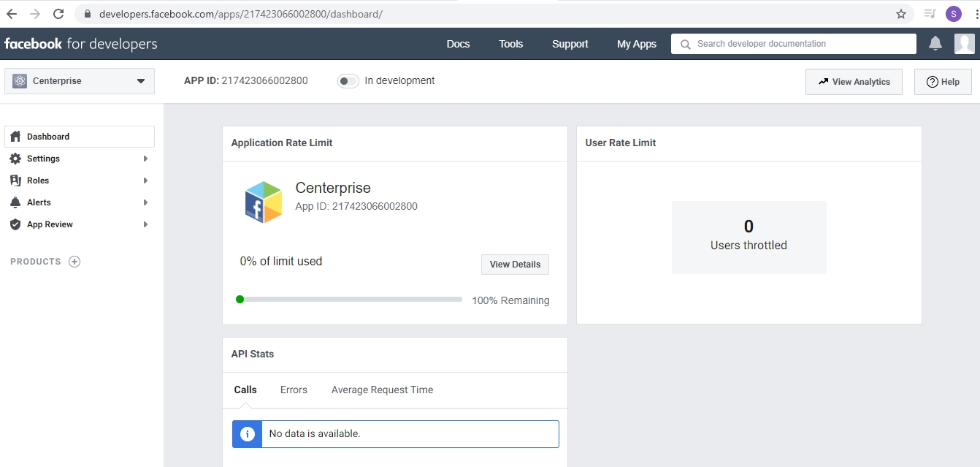This screenshot has height=467, width=980.
Task: Select the Average Request Time tab
Action: click(382, 390)
